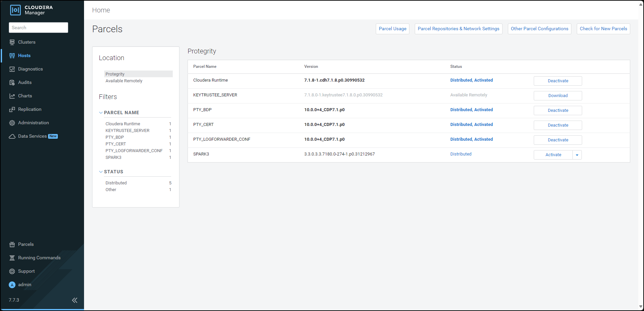
Task: Open Clusters via its sidebar icon
Action: coord(12,42)
